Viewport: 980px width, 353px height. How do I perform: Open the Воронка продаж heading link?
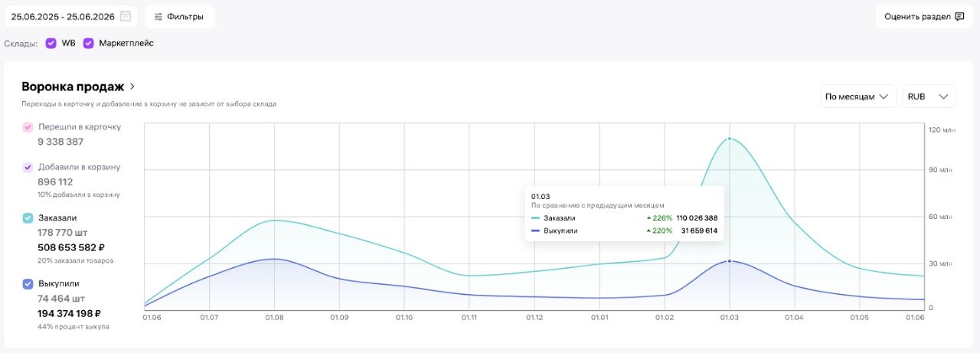click(73, 87)
